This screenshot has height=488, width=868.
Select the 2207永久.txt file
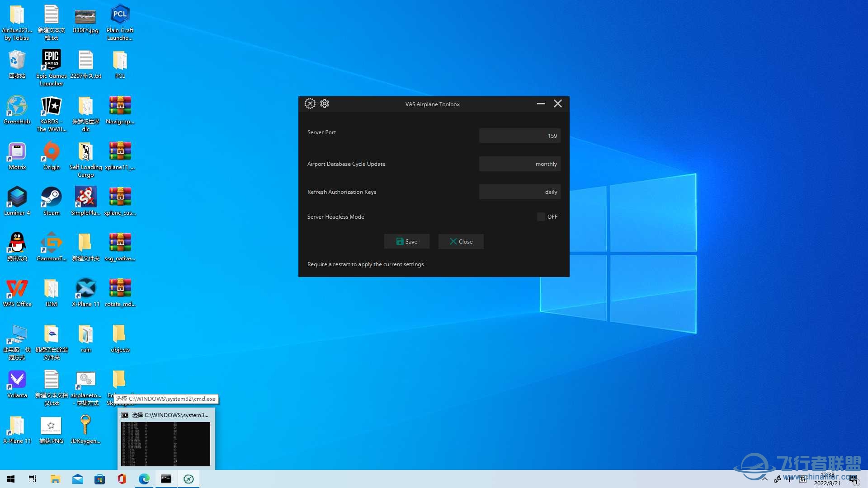coord(85,64)
